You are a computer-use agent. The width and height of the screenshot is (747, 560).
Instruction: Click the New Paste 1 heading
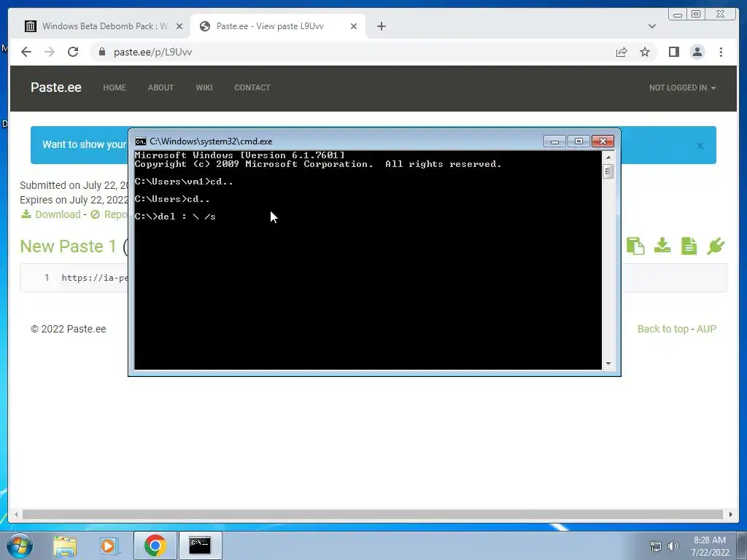click(68, 246)
